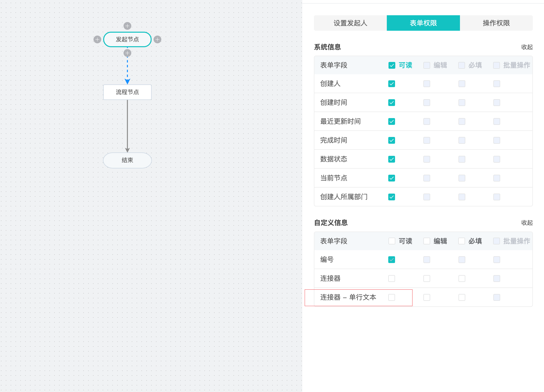Toggle 可读 header checkbox in 系统信息
Image resolution: width=544 pixels, height=392 pixels.
click(392, 65)
